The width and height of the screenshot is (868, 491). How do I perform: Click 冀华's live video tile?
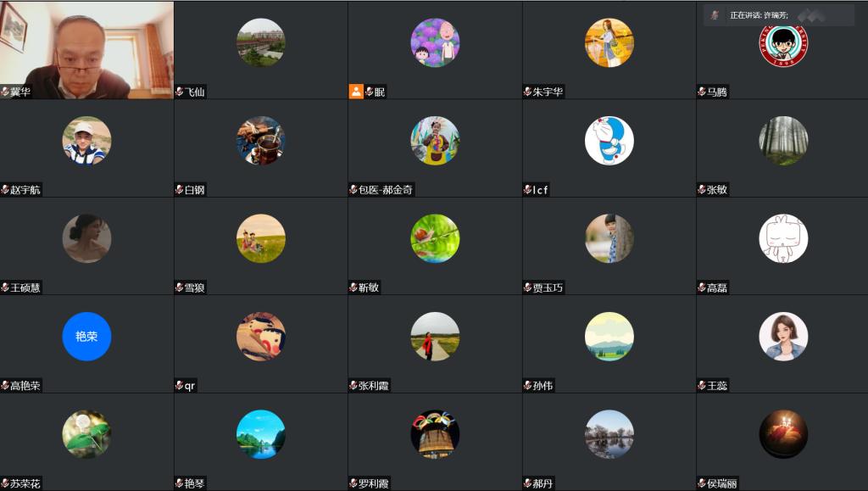point(87,50)
